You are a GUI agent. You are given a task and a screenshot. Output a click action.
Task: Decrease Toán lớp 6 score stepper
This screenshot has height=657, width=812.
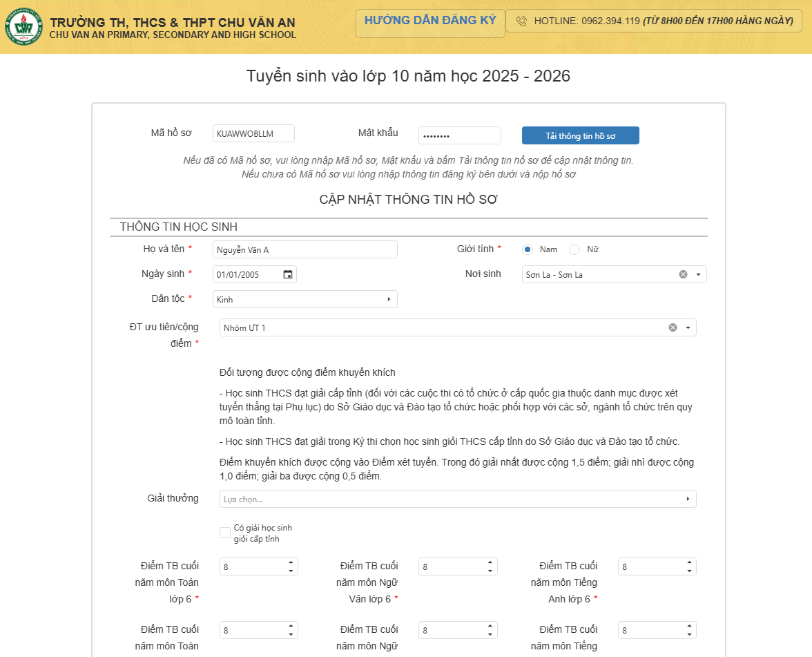[291, 571]
